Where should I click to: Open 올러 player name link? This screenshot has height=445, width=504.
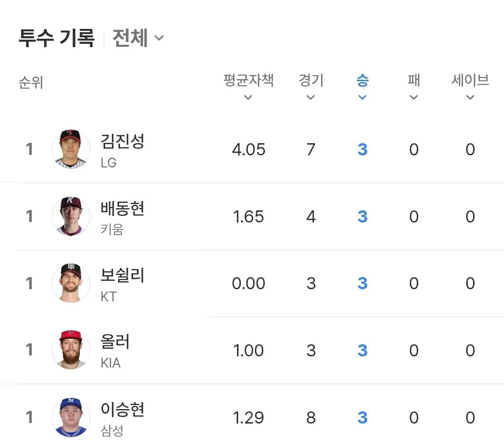click(115, 342)
